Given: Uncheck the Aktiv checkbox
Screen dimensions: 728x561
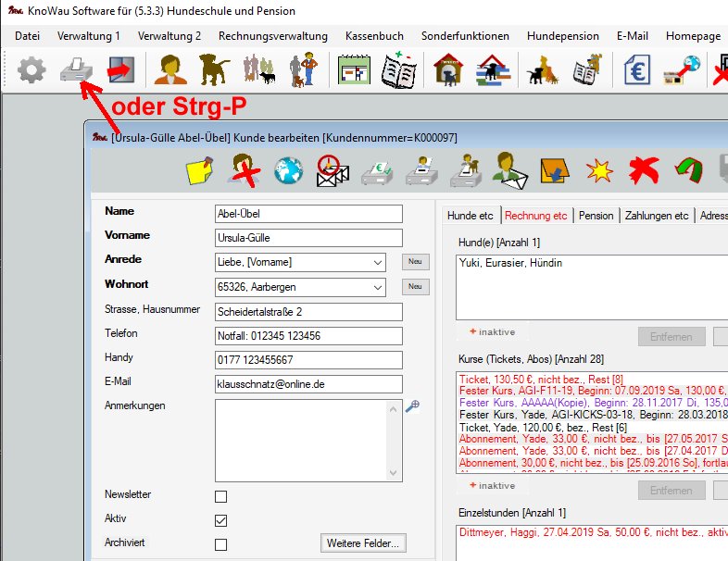Looking at the screenshot, I should coord(220,520).
